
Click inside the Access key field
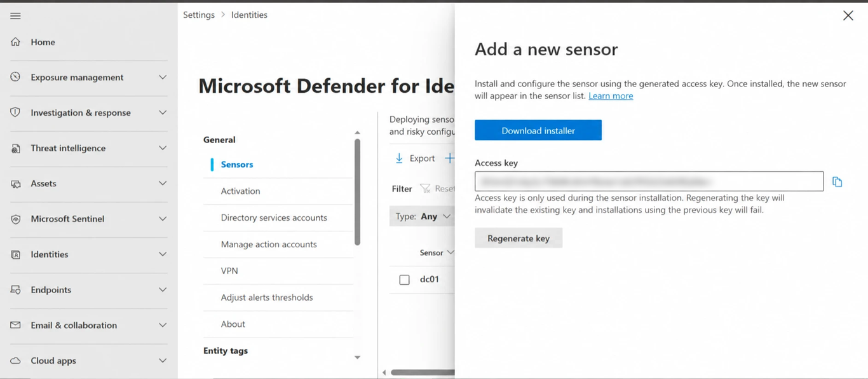point(649,181)
